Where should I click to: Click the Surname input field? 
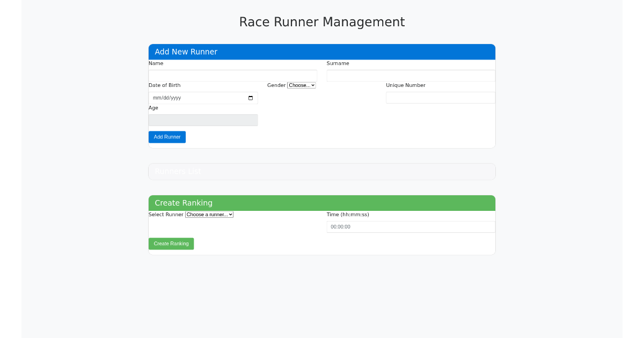[x=411, y=75]
